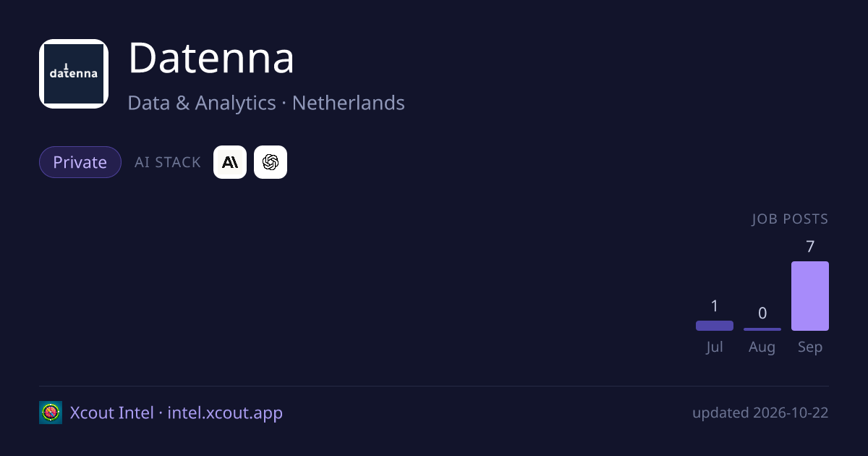Click the value 7 above September bar
868x456 pixels.
[x=810, y=247]
